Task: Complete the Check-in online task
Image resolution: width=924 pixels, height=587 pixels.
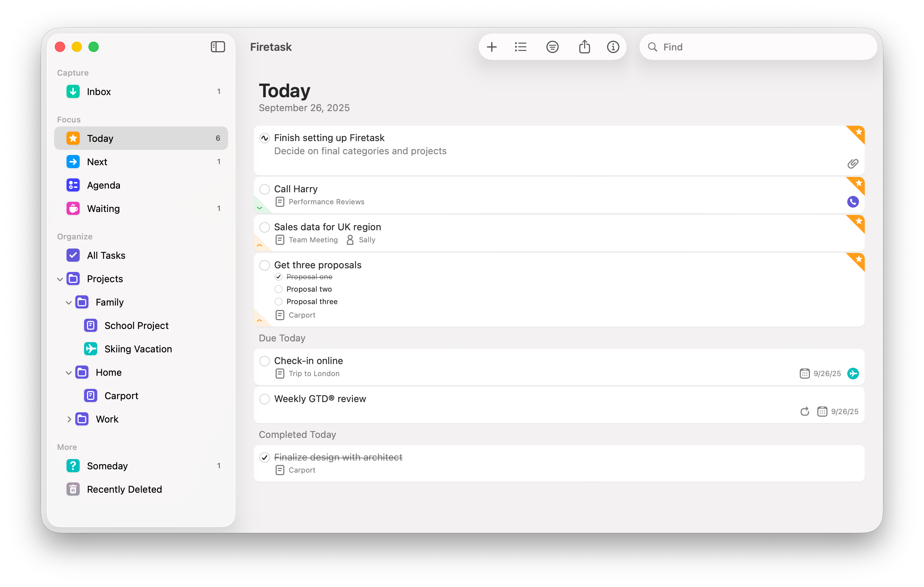Action: point(264,361)
